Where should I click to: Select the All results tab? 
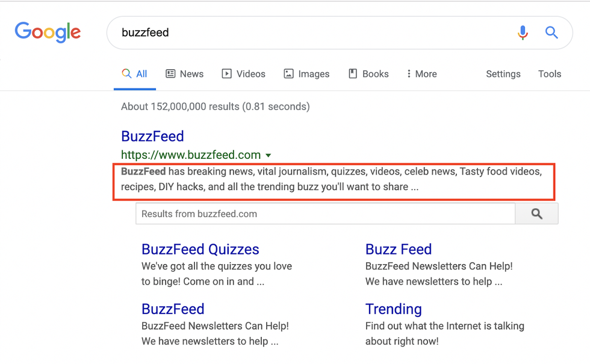(x=134, y=74)
